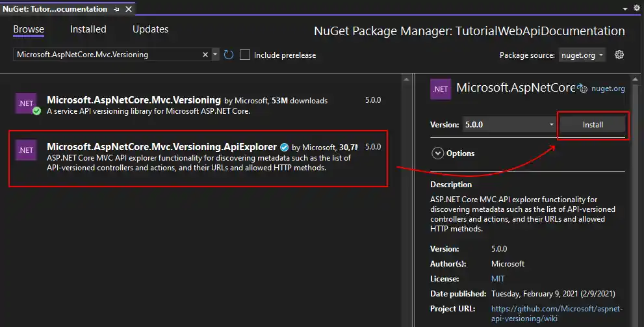Toggle Include prerelease checkbox
Screen dimensions: 644x327
point(245,55)
